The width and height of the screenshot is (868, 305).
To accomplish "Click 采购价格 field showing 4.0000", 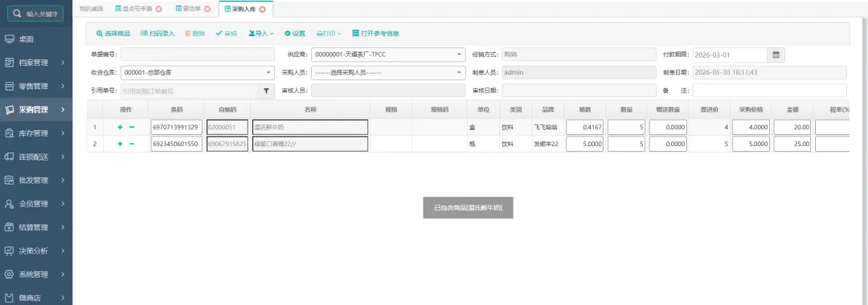I will 751,128.
